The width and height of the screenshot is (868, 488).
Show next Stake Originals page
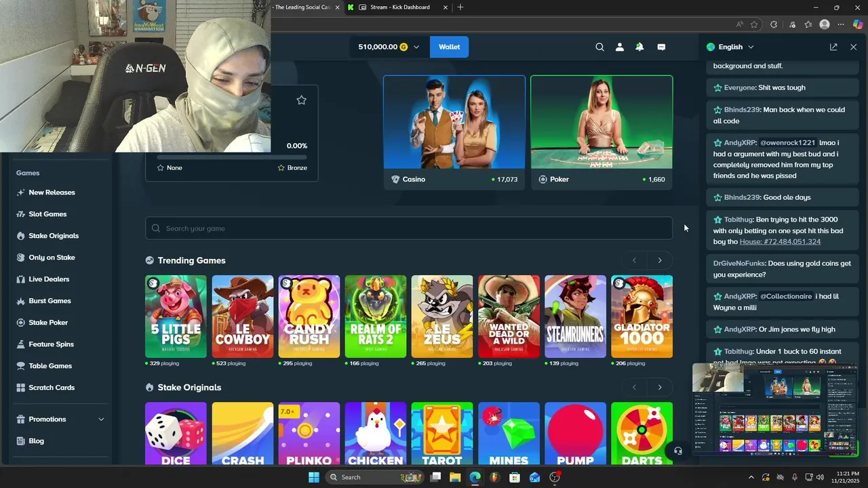point(659,388)
